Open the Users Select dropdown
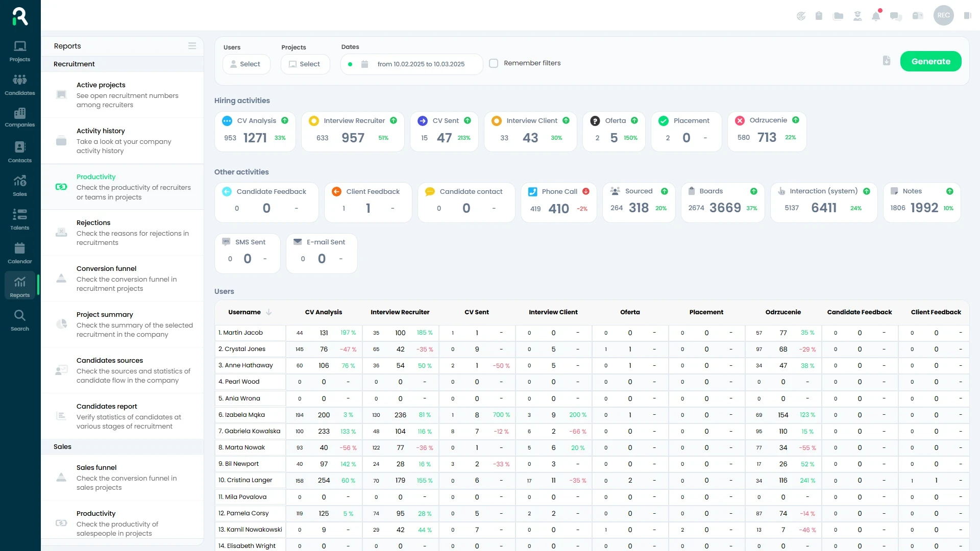980x551 pixels. pos(246,64)
